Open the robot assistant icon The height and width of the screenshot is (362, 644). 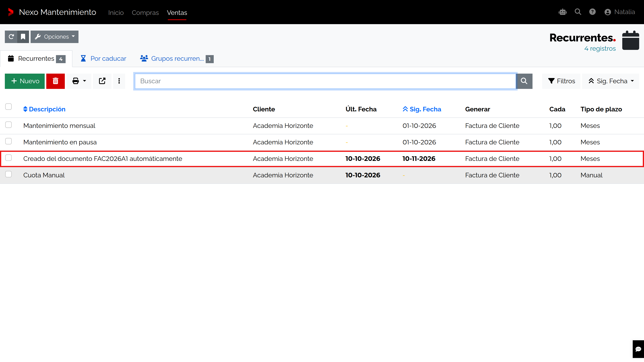(562, 12)
